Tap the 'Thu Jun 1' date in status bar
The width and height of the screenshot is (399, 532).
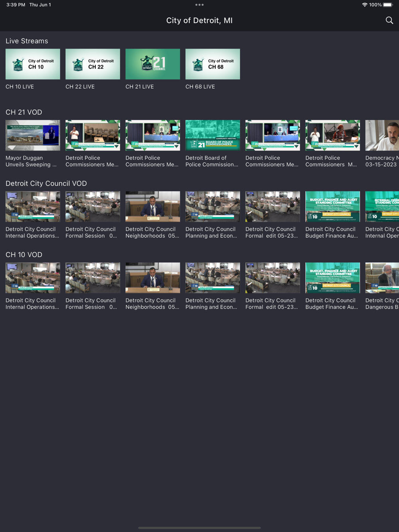click(40, 5)
